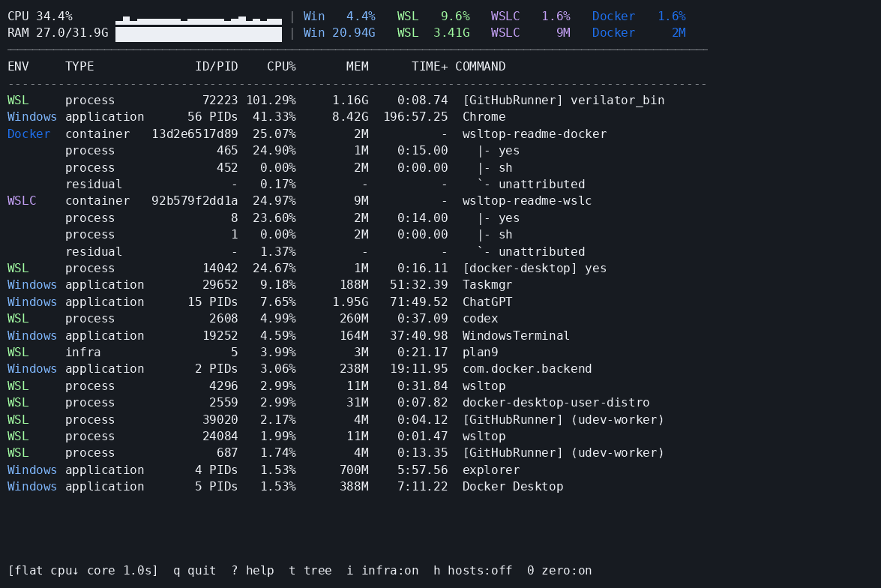Select the WSL 9.6% CPU summary

coord(433,16)
